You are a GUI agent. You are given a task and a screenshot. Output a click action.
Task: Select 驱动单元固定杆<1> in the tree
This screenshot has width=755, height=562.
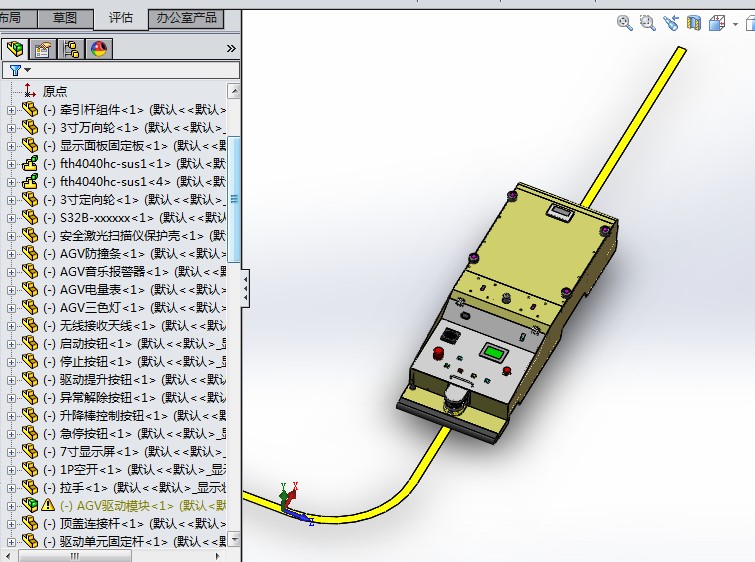[x=134, y=542]
